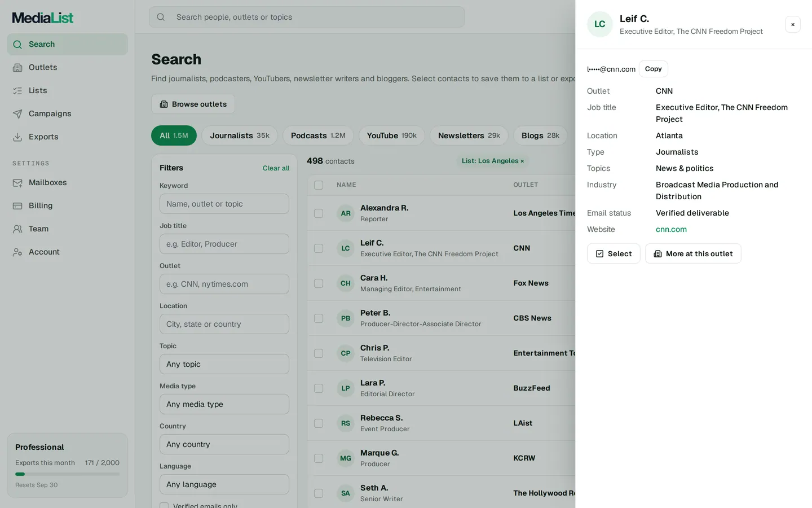Screen dimensions: 812x508
Task: Check the box for Alexandra R.
Action: 319,213
